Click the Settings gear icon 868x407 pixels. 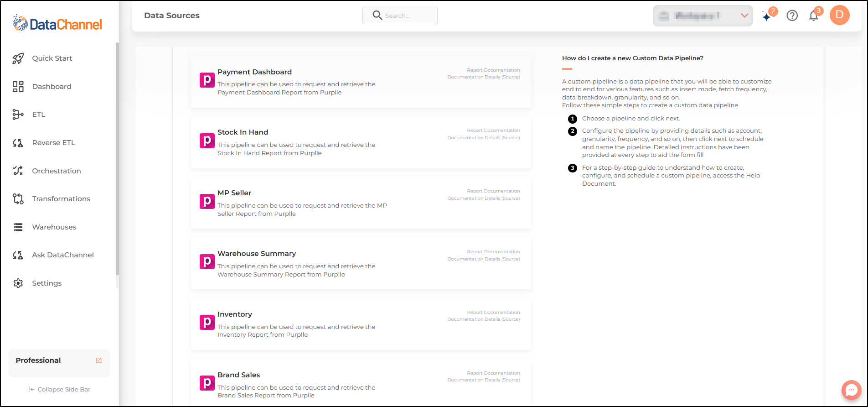(x=18, y=283)
